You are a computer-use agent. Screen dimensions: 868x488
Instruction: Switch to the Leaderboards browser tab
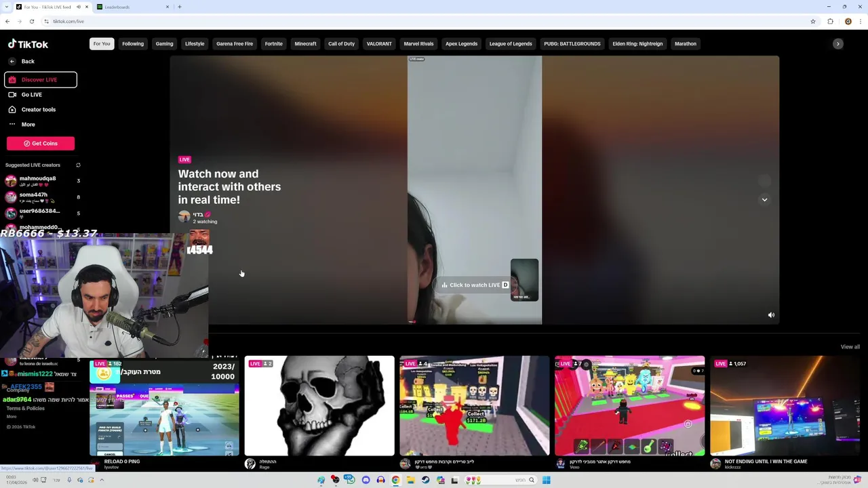tap(133, 7)
